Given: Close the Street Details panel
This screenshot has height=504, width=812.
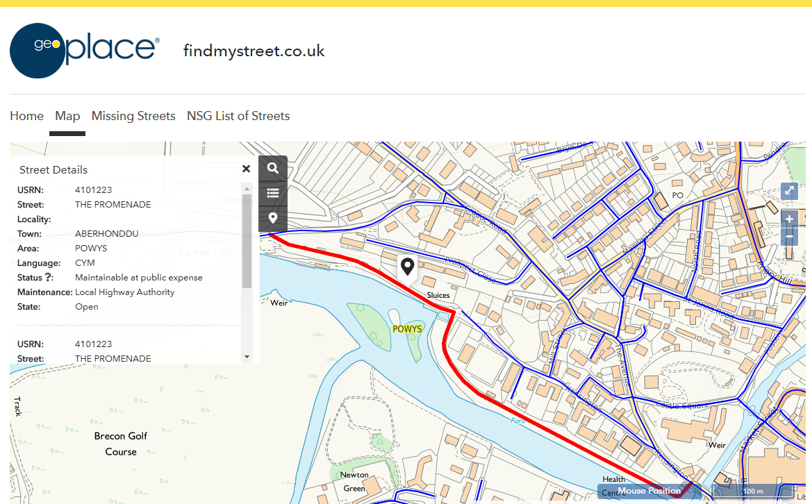Looking at the screenshot, I should coord(246,169).
